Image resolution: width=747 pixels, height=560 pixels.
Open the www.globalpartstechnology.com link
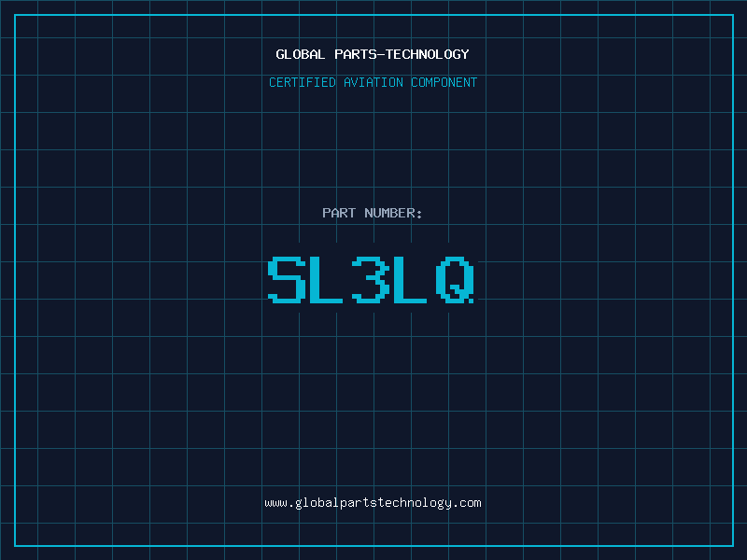373,503
